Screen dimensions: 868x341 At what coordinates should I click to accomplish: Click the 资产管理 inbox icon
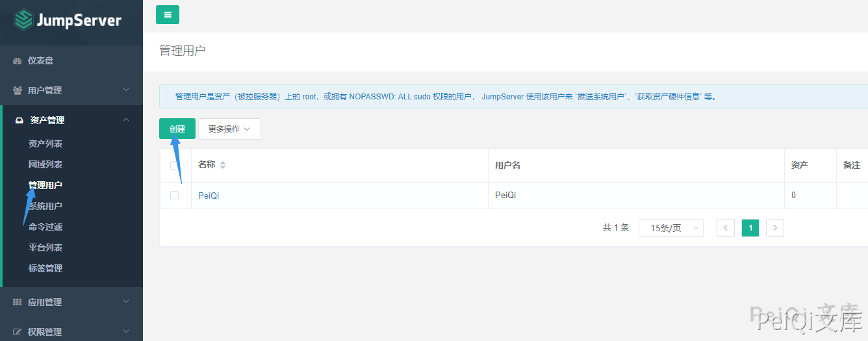pos(19,120)
